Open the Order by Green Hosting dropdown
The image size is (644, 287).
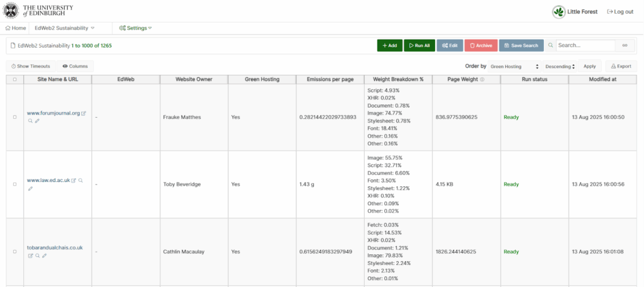pyautogui.click(x=514, y=66)
